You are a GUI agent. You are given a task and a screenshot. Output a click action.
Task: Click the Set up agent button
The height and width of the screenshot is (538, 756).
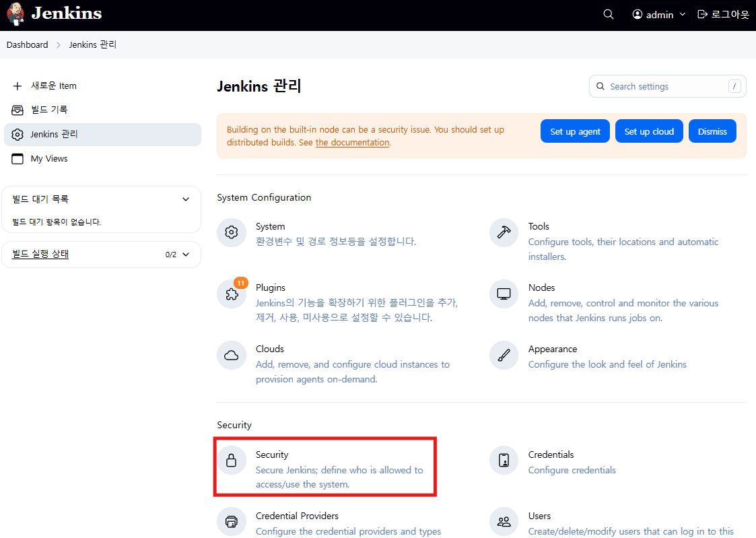click(575, 131)
